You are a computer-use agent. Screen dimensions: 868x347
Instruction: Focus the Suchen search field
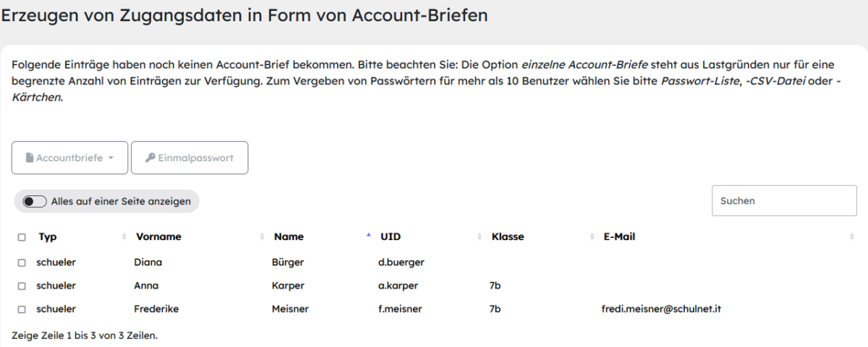point(784,201)
